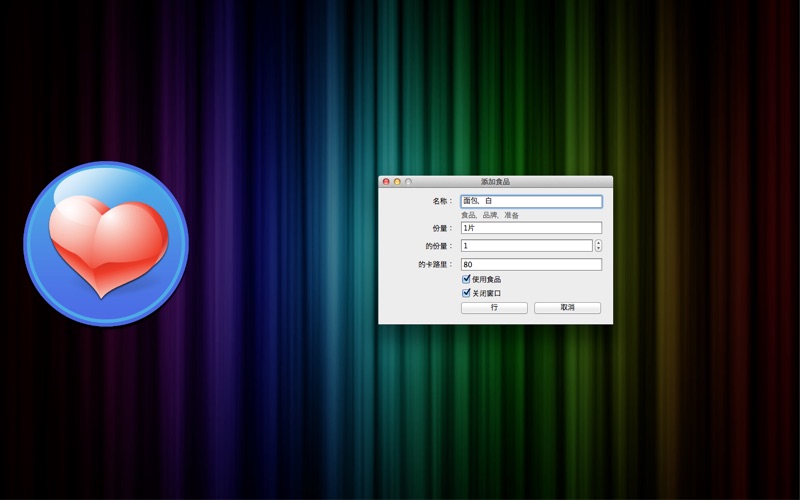Click the 的卡路里 label text
Viewport: 800px width, 500px height.
435,265
